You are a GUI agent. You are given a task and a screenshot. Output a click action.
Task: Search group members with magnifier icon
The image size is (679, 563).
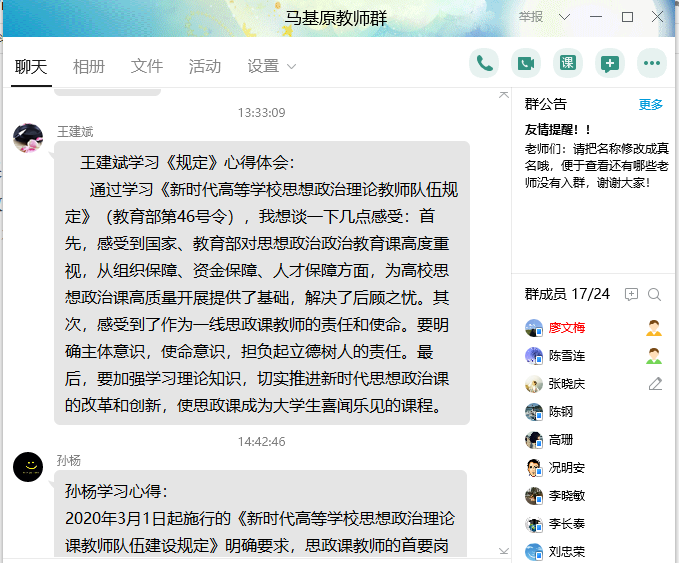tap(655, 294)
